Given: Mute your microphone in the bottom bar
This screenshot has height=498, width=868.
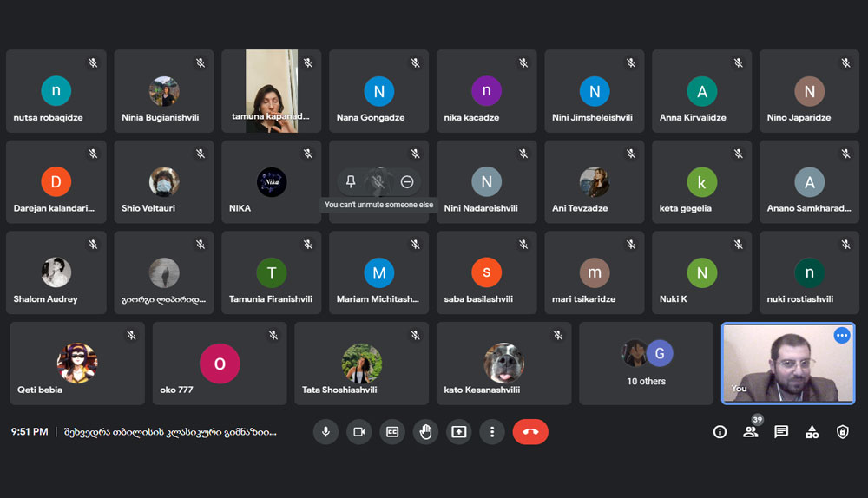Looking at the screenshot, I should point(325,431).
